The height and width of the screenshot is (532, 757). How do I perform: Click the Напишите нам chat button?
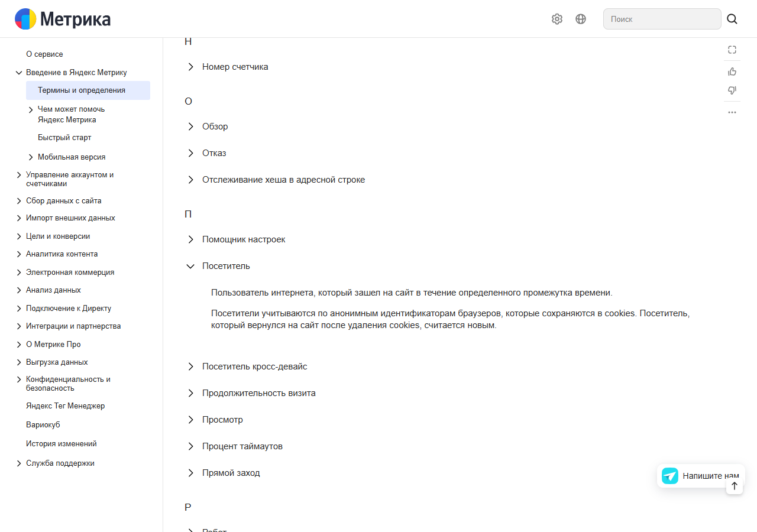tap(701, 476)
